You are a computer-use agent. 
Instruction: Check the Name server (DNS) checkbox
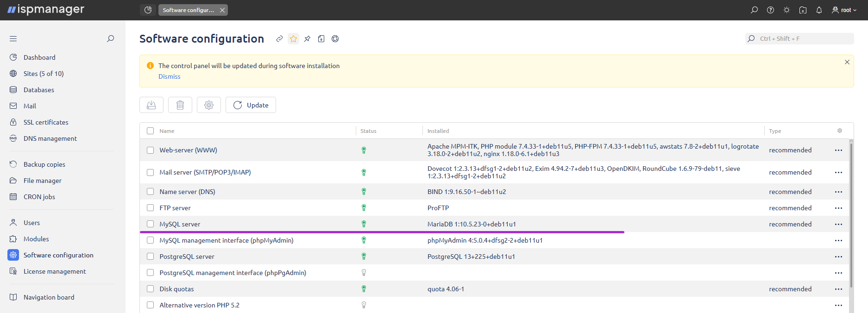pos(150,192)
